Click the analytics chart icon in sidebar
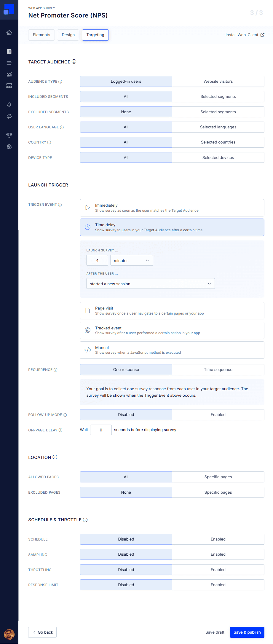Screen dimensions: 273x644 coord(9,74)
